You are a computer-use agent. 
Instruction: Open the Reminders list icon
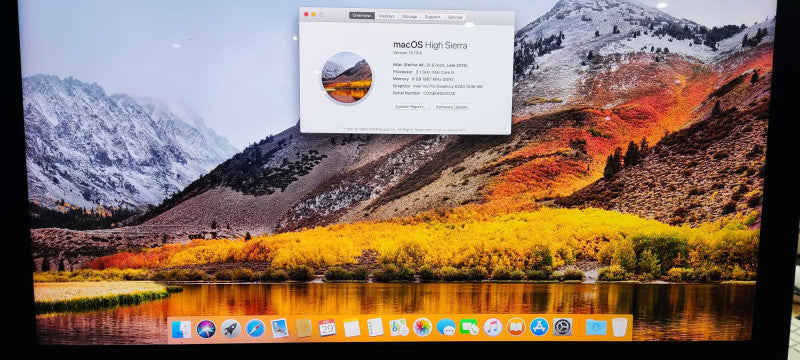(375, 327)
